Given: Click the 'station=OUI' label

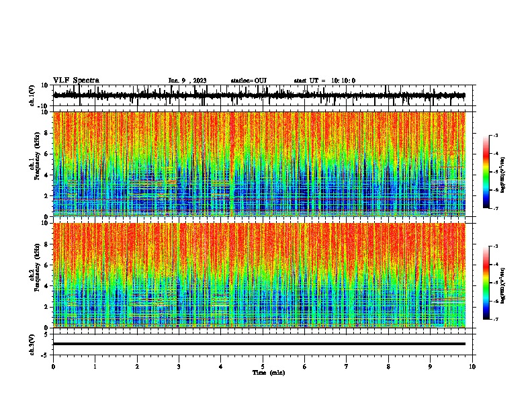Looking at the screenshot, I should 249,81.
